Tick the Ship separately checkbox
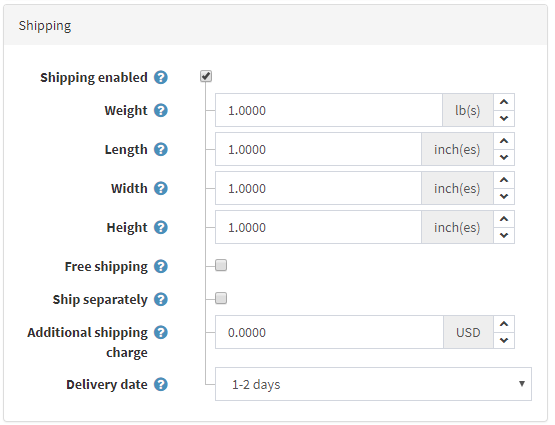The height and width of the screenshot is (425, 555). (221, 298)
